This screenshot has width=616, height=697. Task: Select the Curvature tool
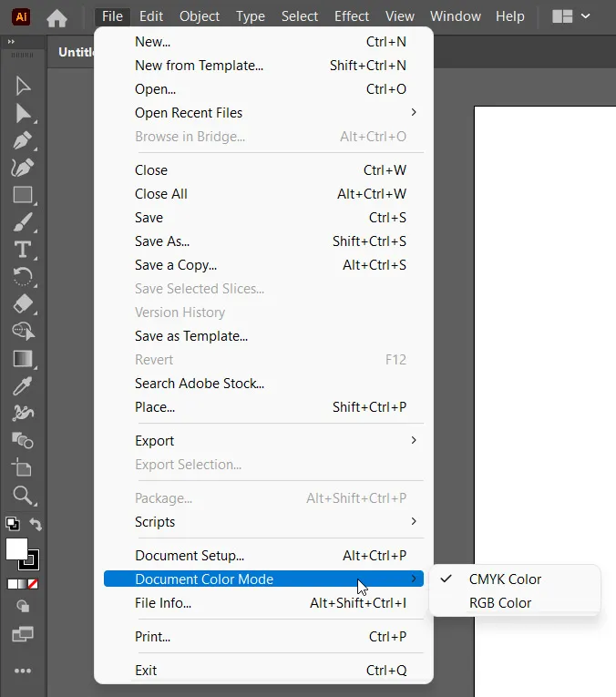click(x=23, y=168)
